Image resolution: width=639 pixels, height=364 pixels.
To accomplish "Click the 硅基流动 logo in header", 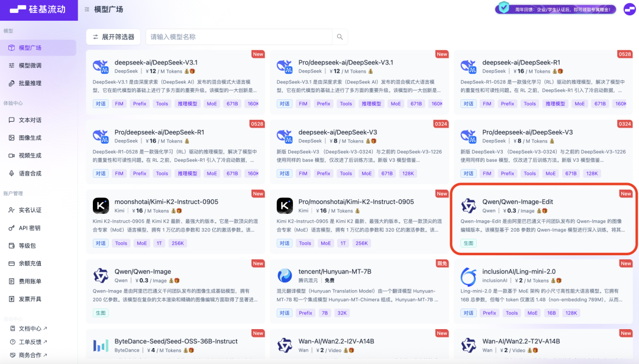I will pos(38,9).
